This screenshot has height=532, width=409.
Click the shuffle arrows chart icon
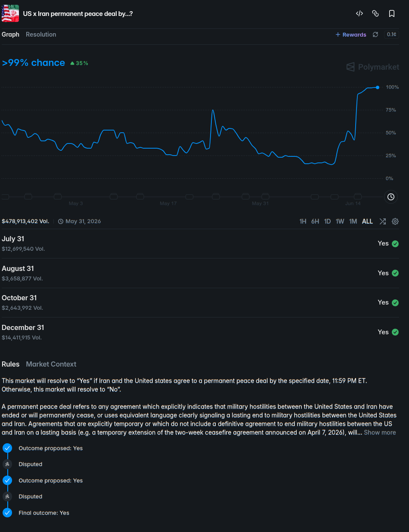382,221
